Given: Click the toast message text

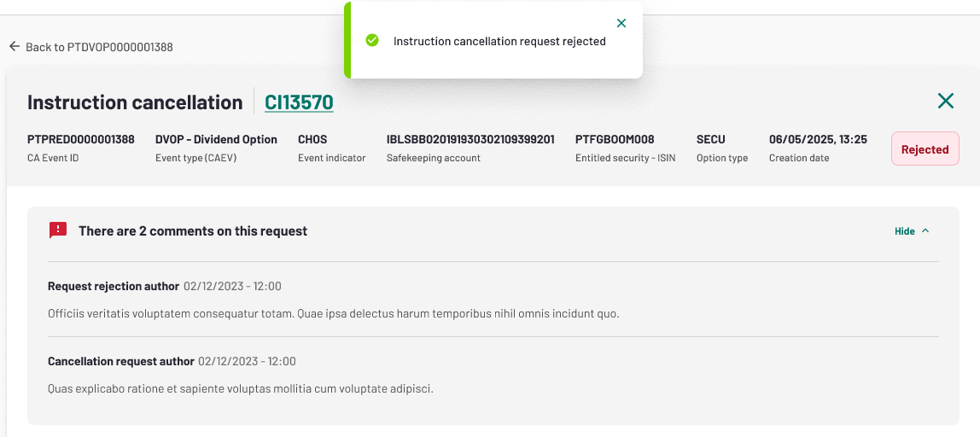Looking at the screenshot, I should (499, 41).
